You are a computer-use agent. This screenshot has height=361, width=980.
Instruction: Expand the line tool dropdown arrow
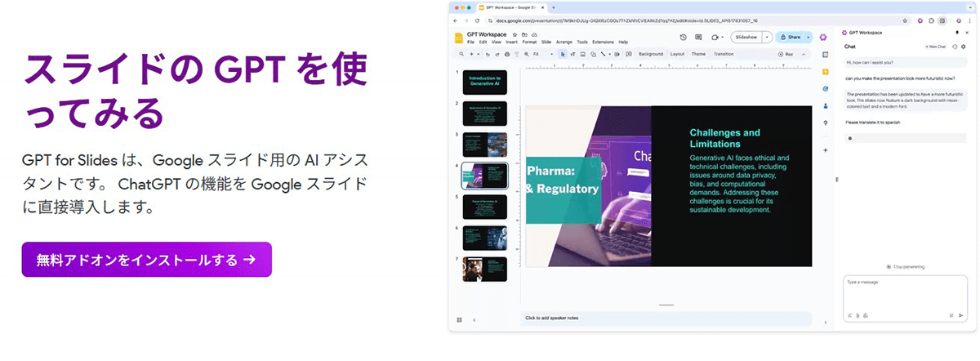(x=609, y=54)
